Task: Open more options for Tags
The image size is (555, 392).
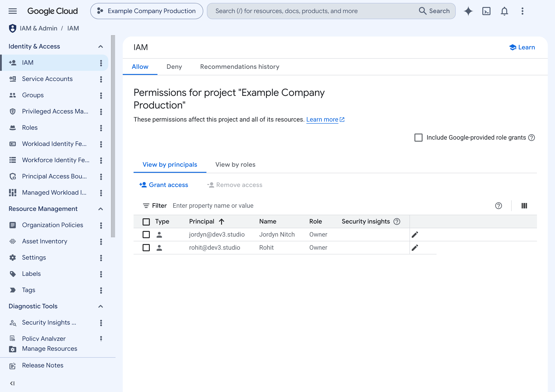Action: pos(101,290)
